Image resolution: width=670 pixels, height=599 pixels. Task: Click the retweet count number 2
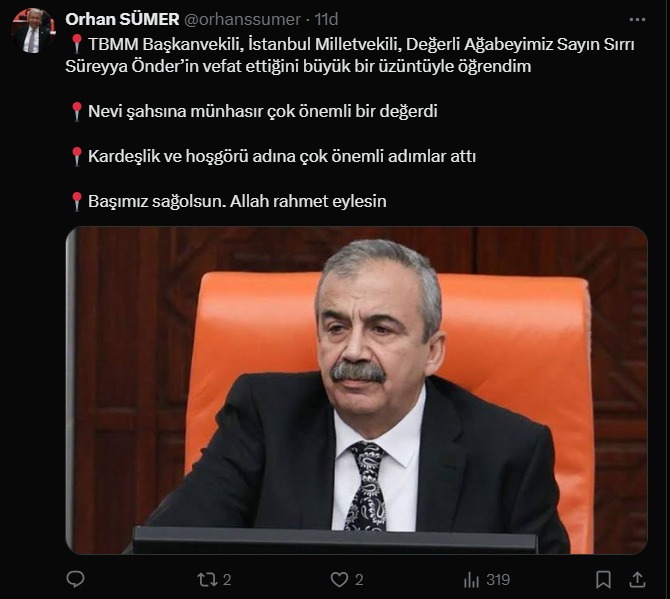coord(227,580)
